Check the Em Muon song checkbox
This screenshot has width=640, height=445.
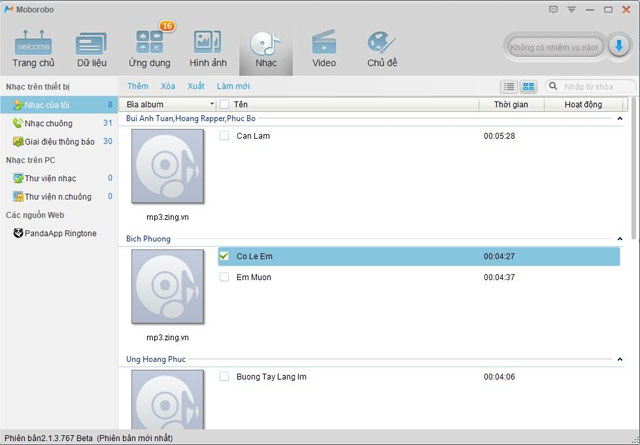pos(224,277)
